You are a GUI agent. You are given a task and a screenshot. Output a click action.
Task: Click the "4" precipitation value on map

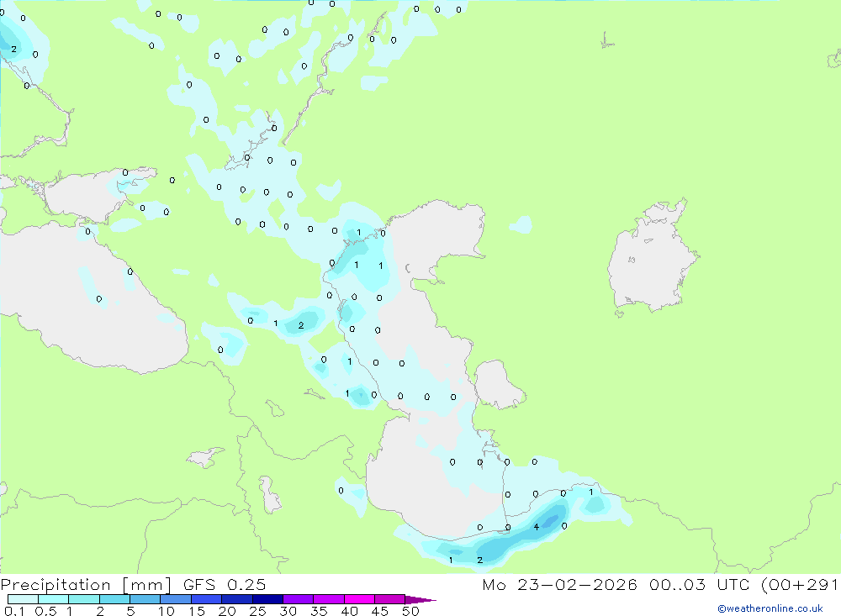coord(537,527)
